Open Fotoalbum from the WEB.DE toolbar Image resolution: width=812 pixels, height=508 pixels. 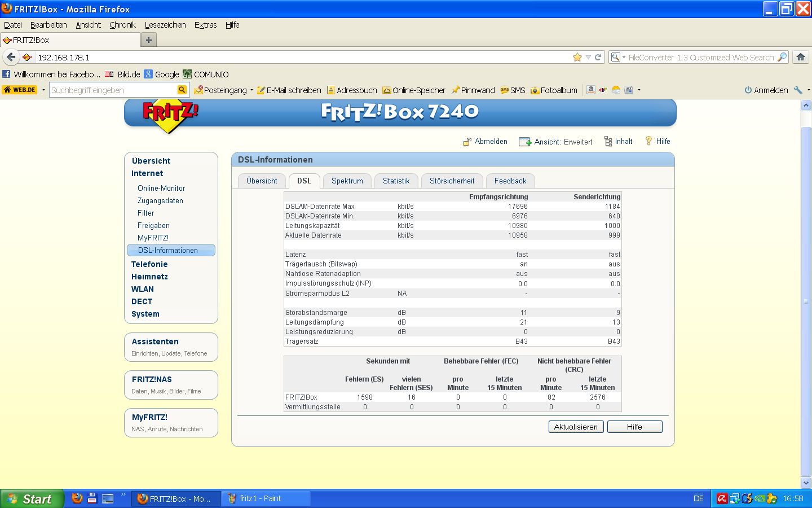tap(554, 90)
